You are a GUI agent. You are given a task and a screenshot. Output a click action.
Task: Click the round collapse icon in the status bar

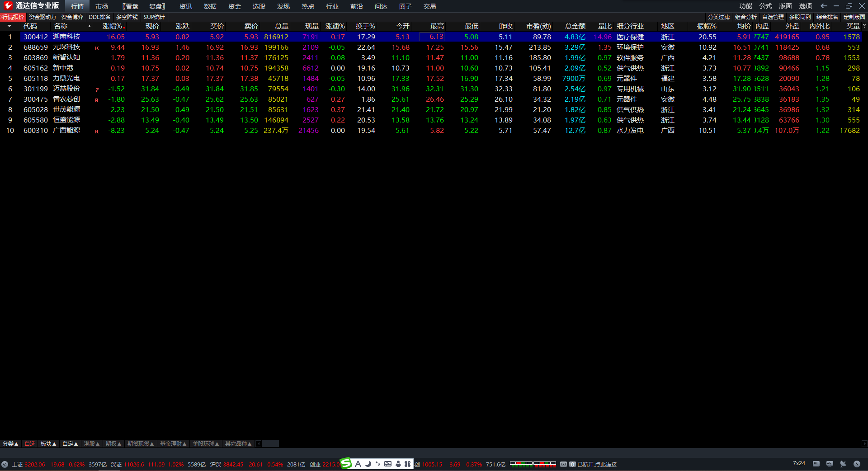(5, 464)
